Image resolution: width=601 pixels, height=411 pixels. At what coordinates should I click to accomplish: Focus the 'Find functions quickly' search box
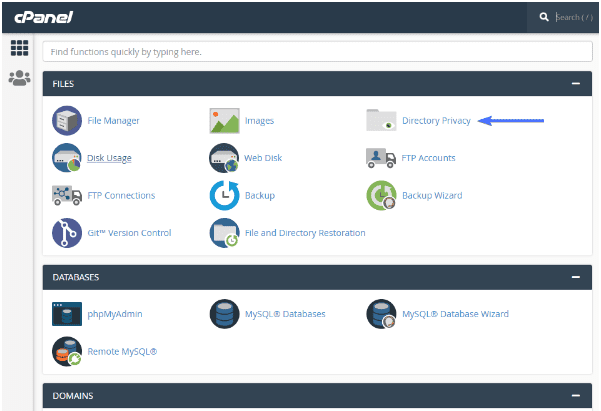coord(317,52)
